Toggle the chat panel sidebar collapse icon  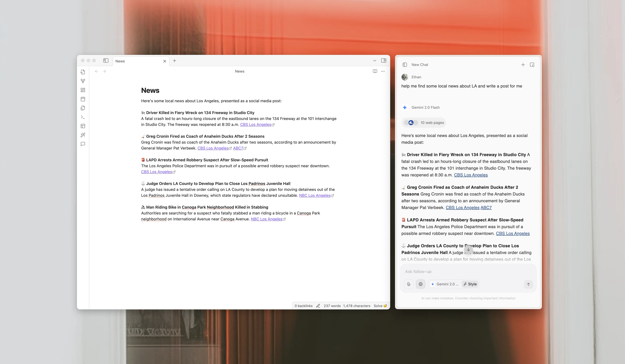(405, 65)
